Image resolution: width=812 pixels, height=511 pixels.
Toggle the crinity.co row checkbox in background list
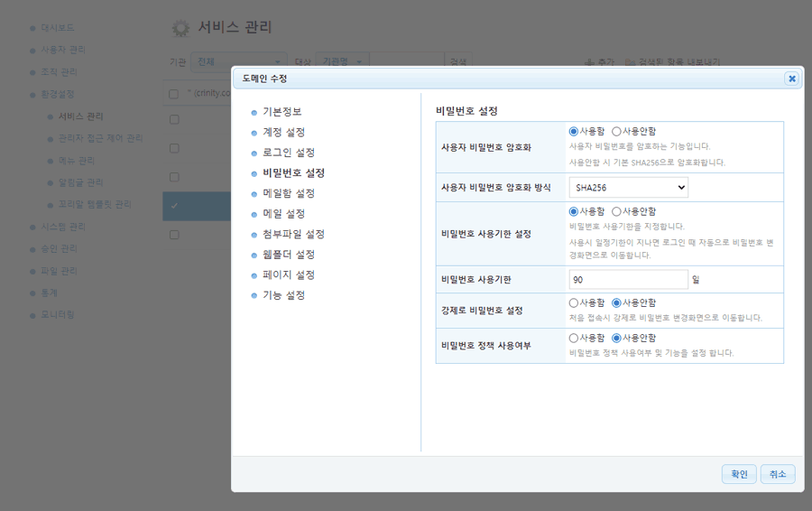click(174, 94)
